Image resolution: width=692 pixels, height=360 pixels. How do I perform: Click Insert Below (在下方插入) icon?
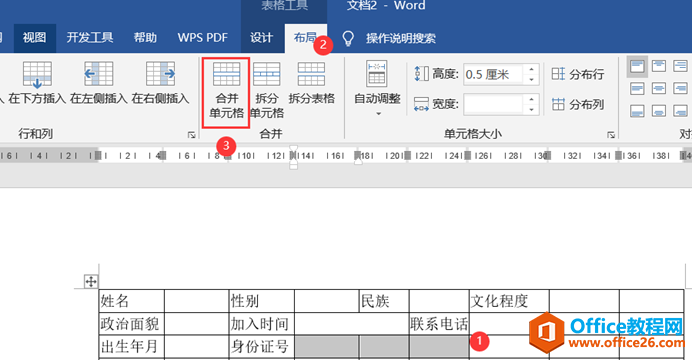tap(37, 74)
